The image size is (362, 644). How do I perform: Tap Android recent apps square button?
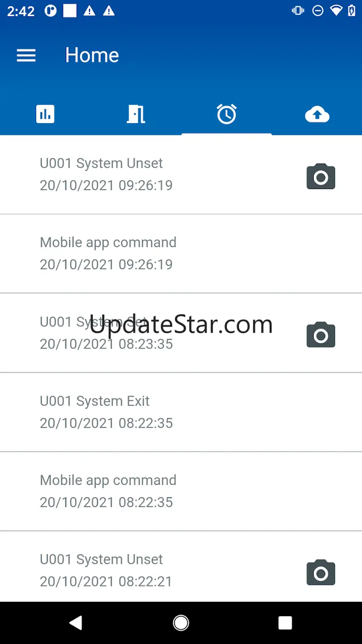[x=285, y=623]
